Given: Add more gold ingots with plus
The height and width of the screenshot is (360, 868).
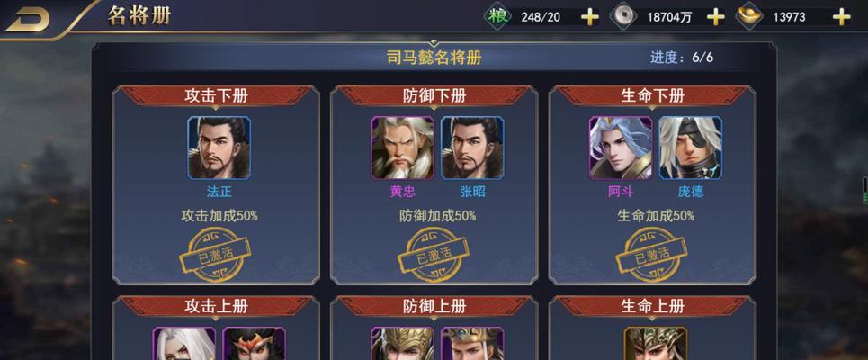Looking at the screenshot, I should 841,17.
